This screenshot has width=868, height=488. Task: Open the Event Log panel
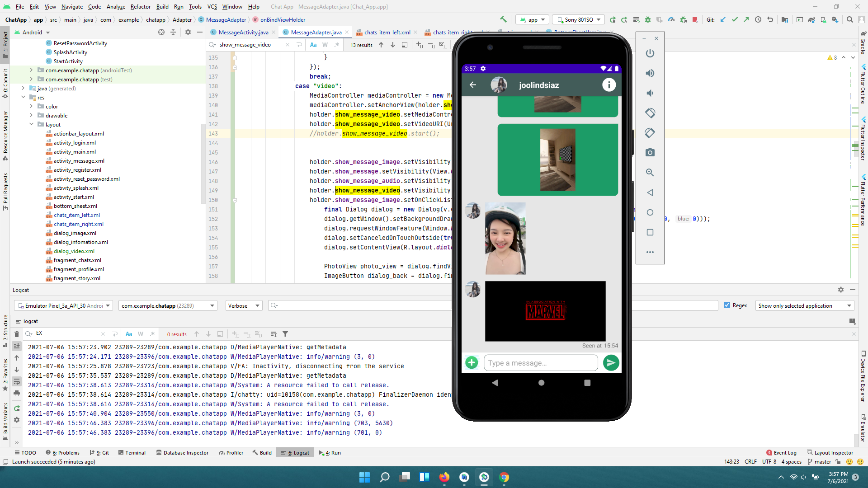coord(781,453)
